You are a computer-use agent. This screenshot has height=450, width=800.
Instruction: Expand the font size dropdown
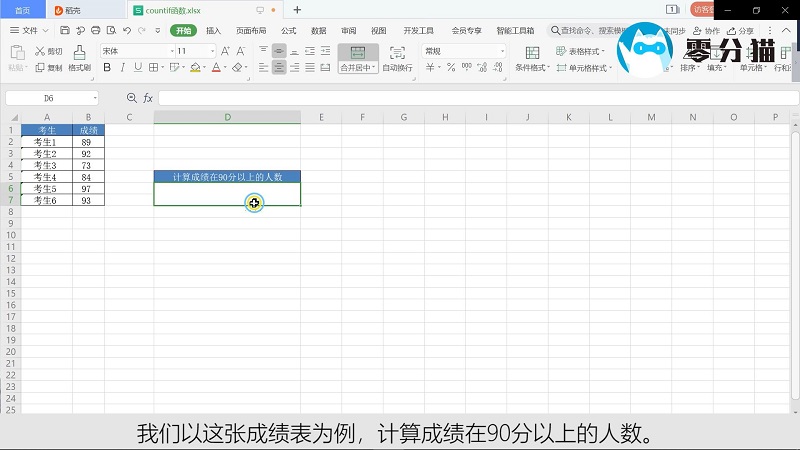(212, 51)
